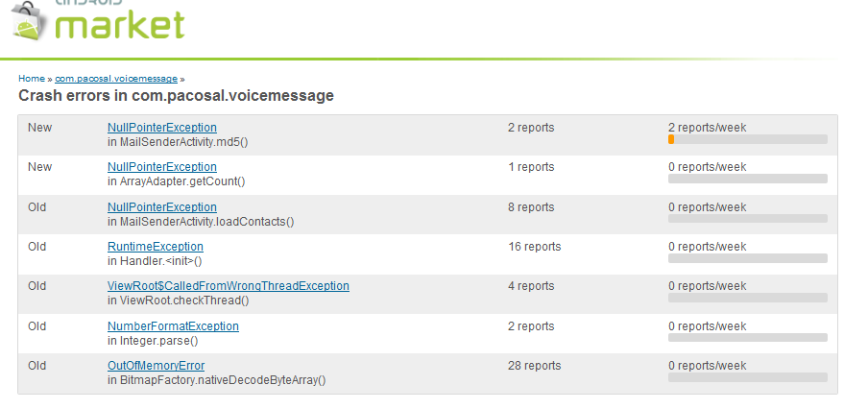View the RuntimeException crash report
Viewport: 868px width, 409px height.
coord(155,247)
